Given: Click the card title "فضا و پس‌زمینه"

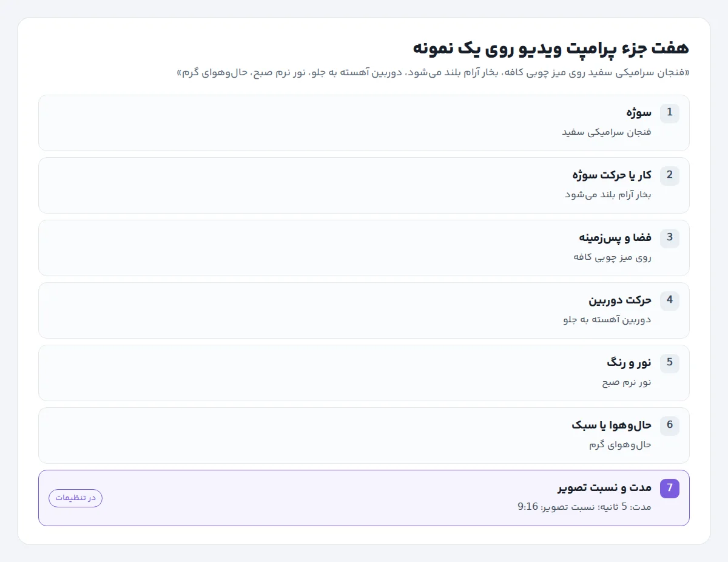Looking at the screenshot, I should [x=615, y=238].
